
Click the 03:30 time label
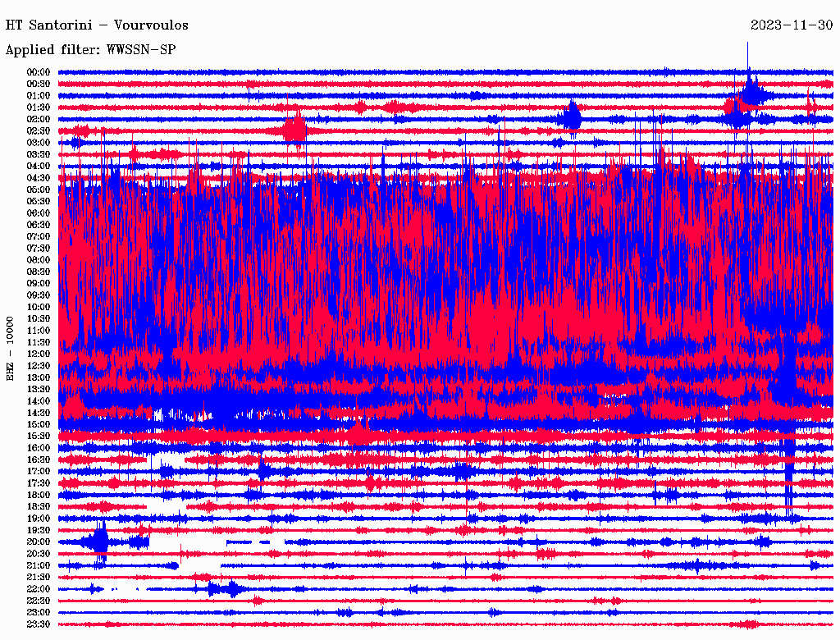[x=39, y=154]
